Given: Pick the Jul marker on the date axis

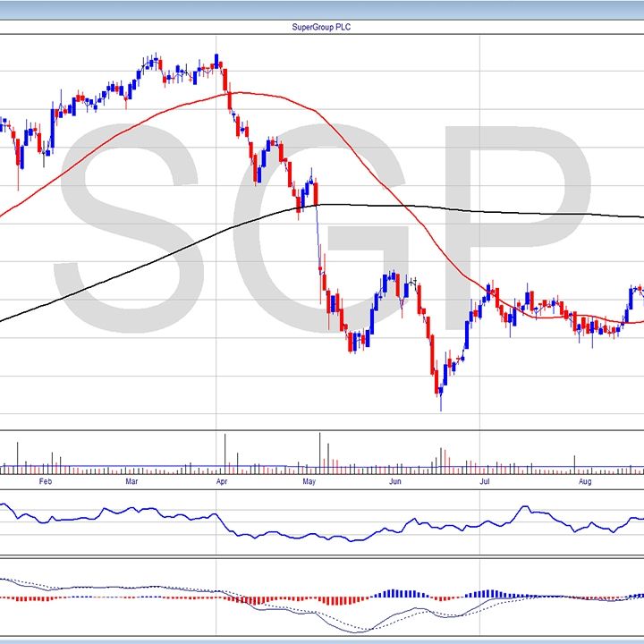Looking at the screenshot, I should [x=486, y=482].
